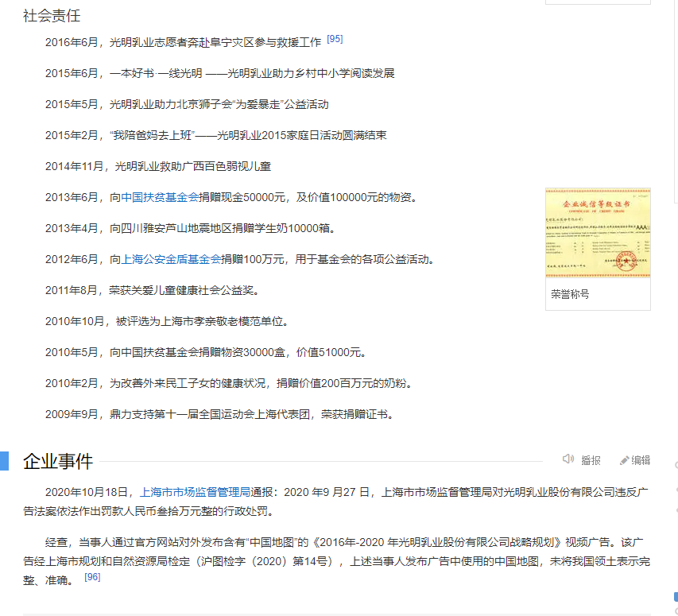Click the 2013年4月 雅安芦山 donation entry

pos(190,228)
